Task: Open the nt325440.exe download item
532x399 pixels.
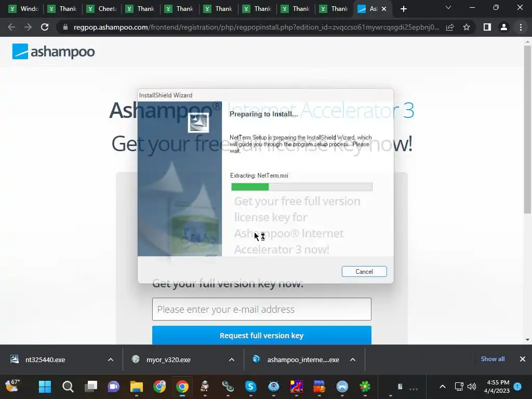Action: (45, 360)
